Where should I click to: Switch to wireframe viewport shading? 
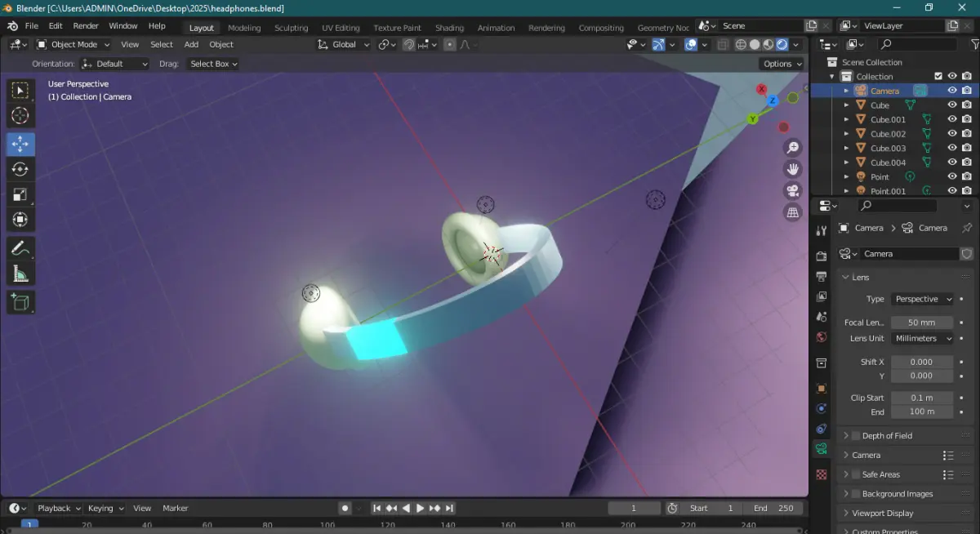(741, 45)
